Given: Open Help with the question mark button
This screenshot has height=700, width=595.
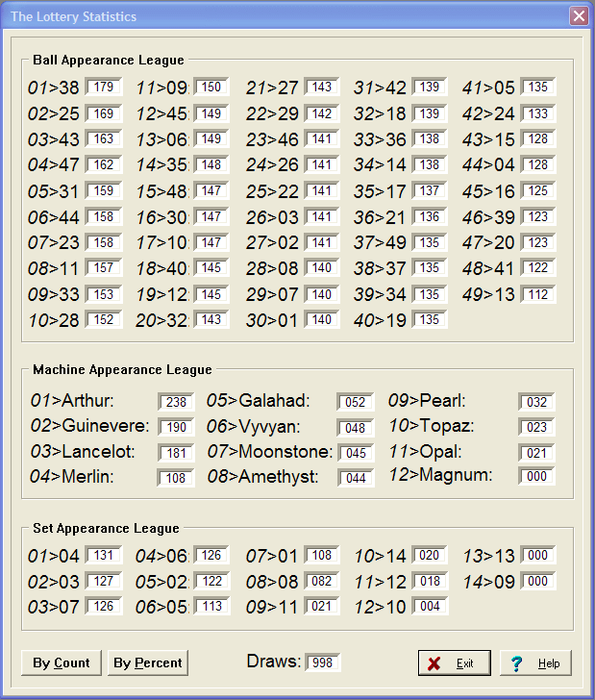Looking at the screenshot, I should [x=535, y=662].
